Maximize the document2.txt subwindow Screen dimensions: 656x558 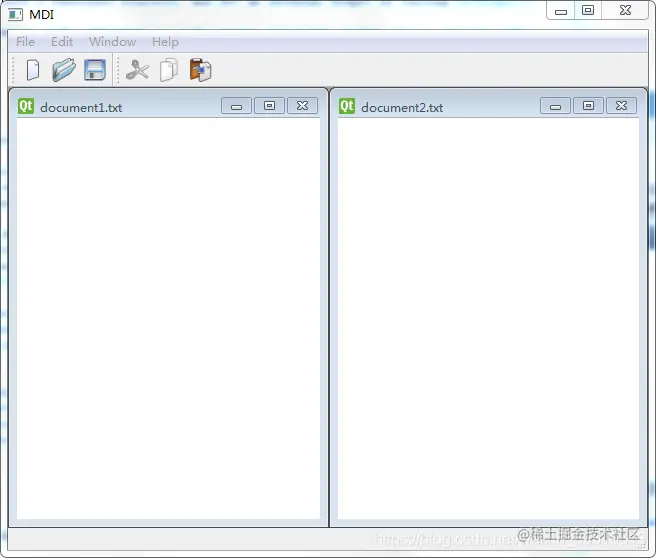[x=588, y=106]
